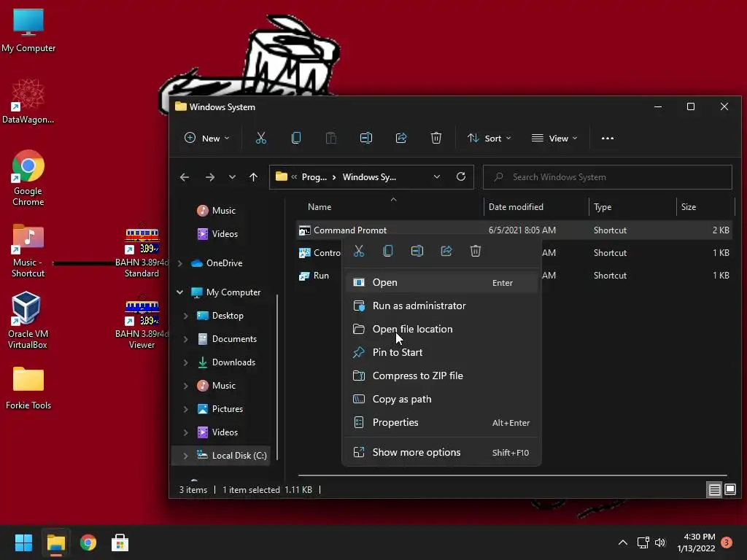Click the volume speaker tray icon
The width and height of the screenshot is (747, 560).
point(659,542)
